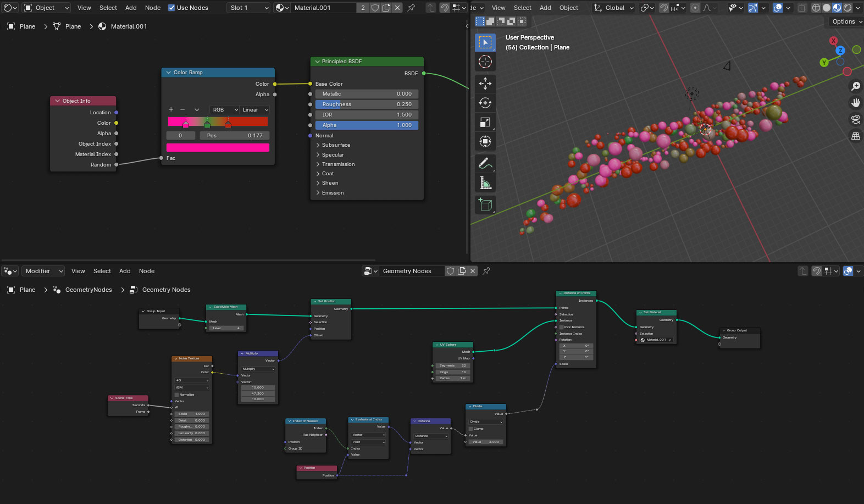864x504 pixels.
Task: Toggle camera view icon in viewport
Action: [x=856, y=119]
